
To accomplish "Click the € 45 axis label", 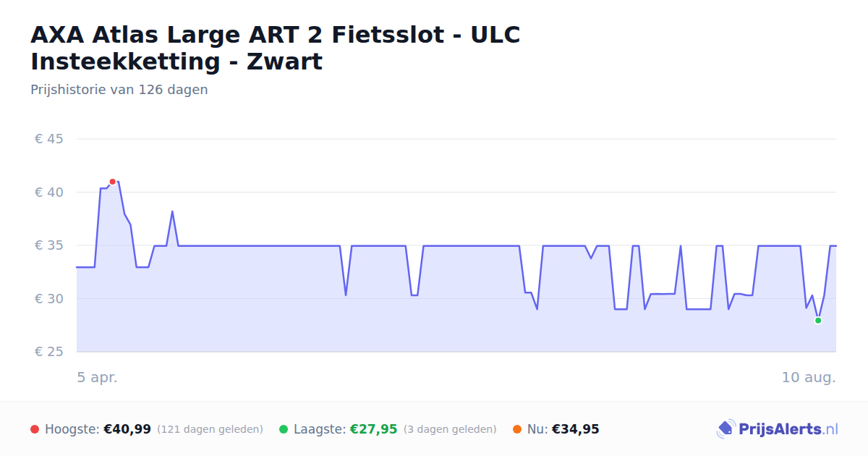I will pyautogui.click(x=49, y=139).
